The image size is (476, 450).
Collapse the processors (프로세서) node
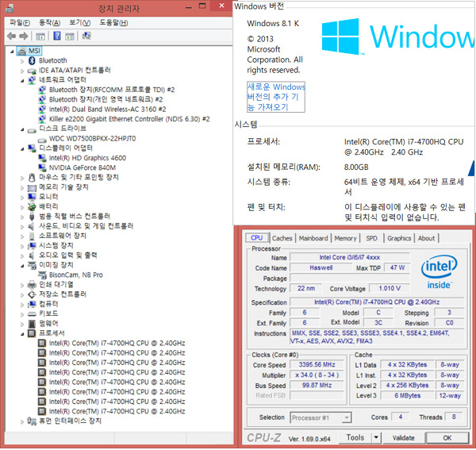(22, 334)
